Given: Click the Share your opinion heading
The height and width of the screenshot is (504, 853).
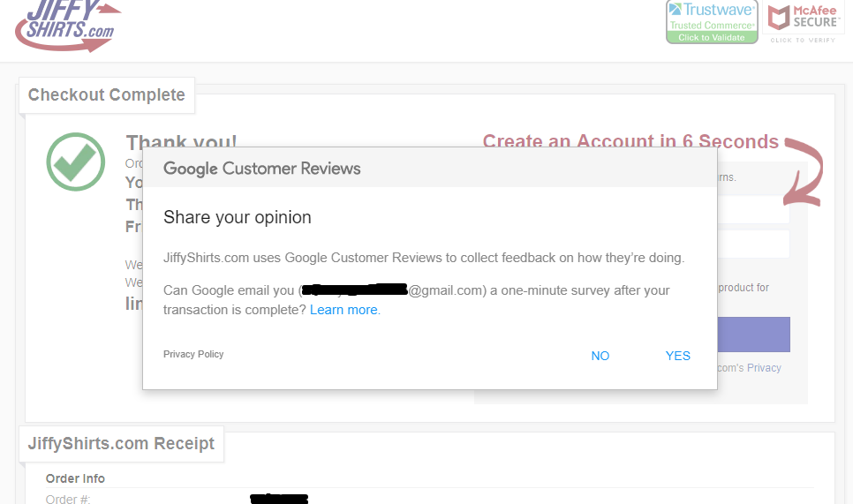Looking at the screenshot, I should point(238,217).
